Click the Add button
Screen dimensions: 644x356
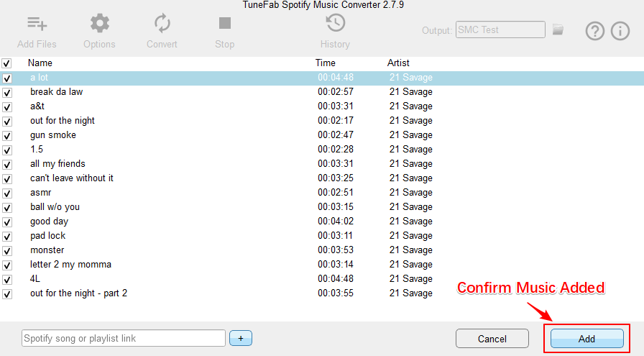[x=587, y=339]
